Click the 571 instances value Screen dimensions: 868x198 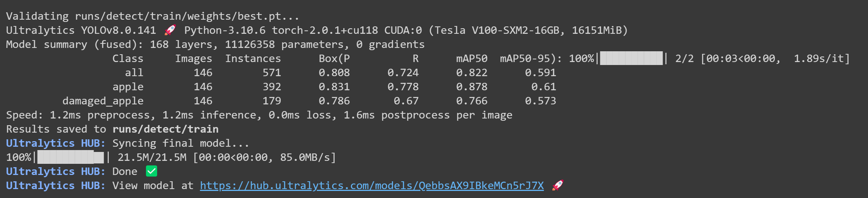point(272,72)
